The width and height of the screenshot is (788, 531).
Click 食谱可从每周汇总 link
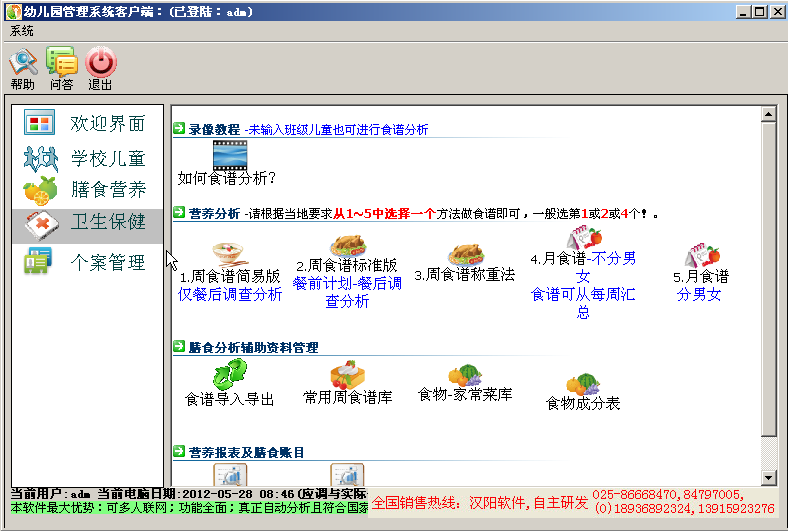click(583, 303)
